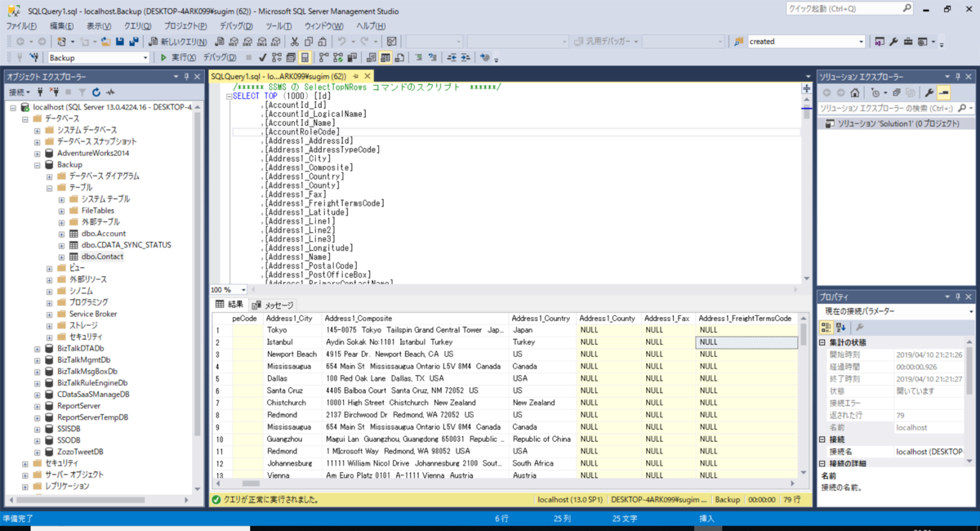
Task: Toggle Include Actual Execution Plan
Action: (x=323, y=58)
